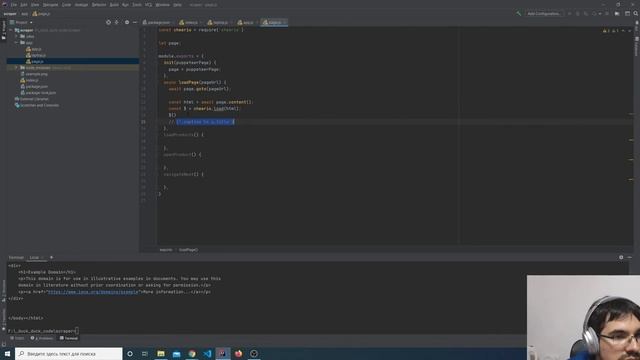This screenshot has width=640, height=360.
Task: Open the Run menu
Action: click(x=125, y=5)
